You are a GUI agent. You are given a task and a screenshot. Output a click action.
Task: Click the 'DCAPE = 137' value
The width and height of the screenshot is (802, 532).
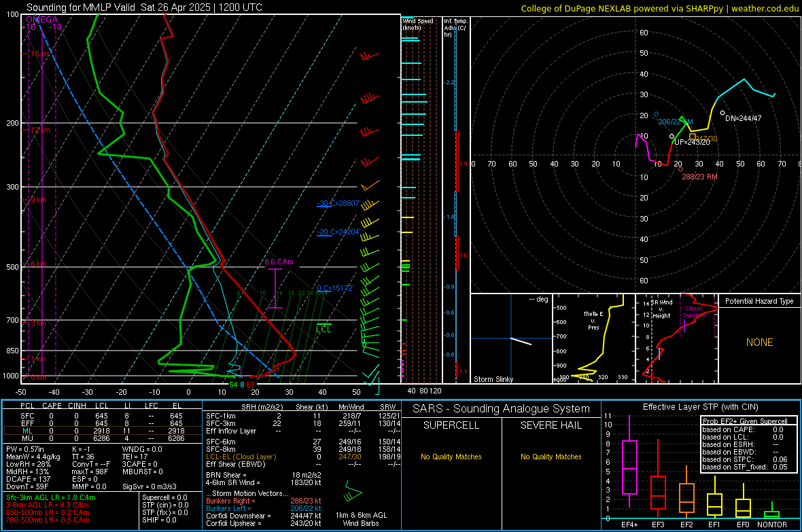[27, 479]
